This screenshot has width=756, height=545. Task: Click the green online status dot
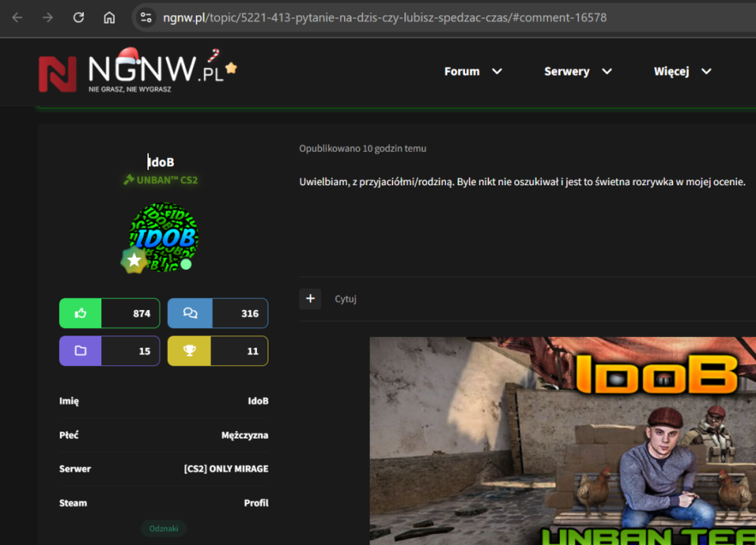(x=186, y=264)
